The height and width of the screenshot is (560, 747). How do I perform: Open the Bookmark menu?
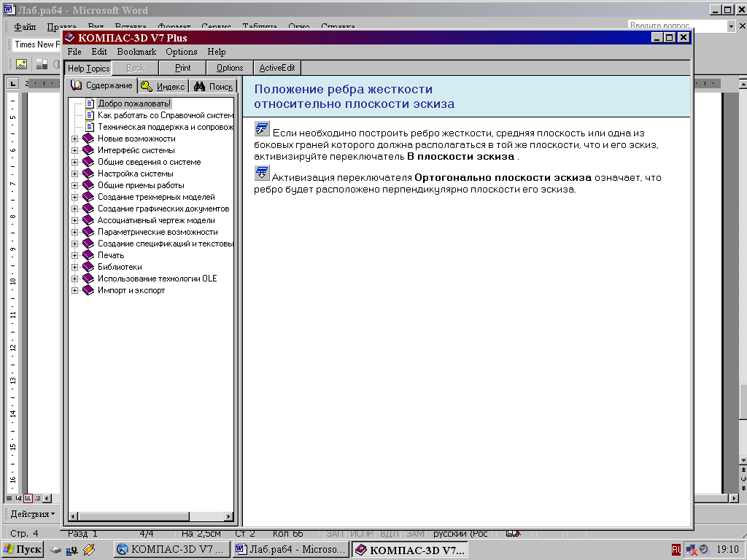coord(136,52)
